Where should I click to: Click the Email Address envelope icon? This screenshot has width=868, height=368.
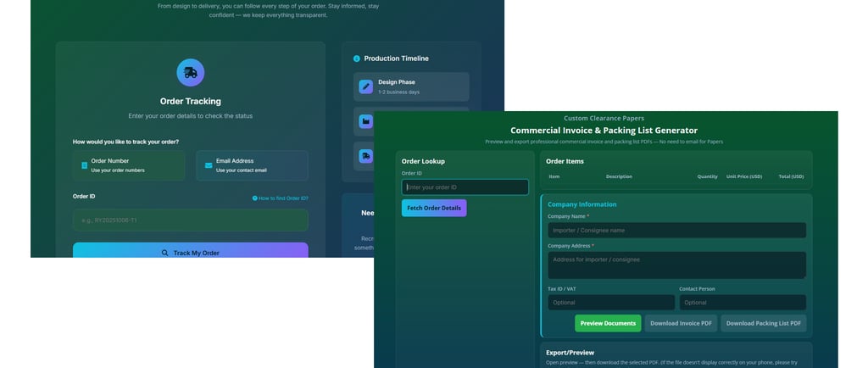209,165
